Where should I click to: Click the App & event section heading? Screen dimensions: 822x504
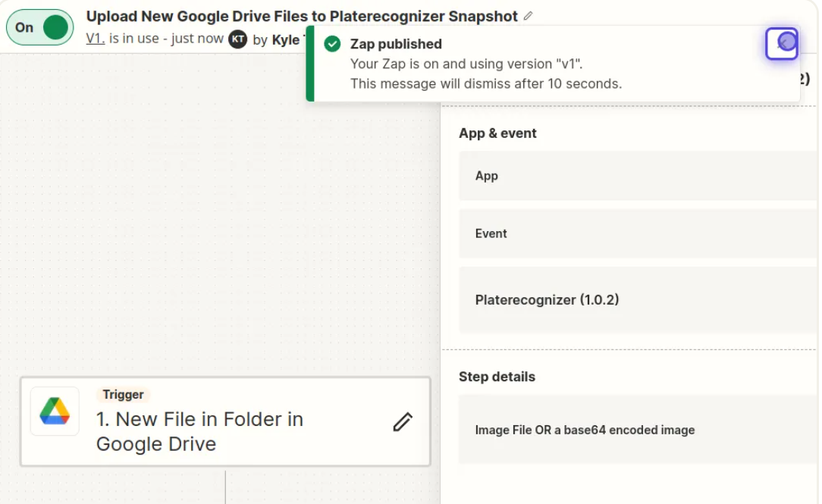pyautogui.click(x=497, y=133)
